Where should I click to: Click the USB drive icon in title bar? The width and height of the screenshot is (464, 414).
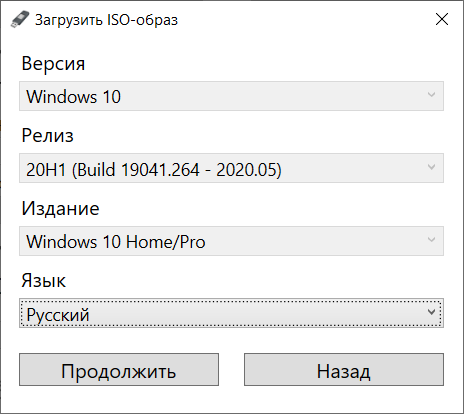click(20, 19)
